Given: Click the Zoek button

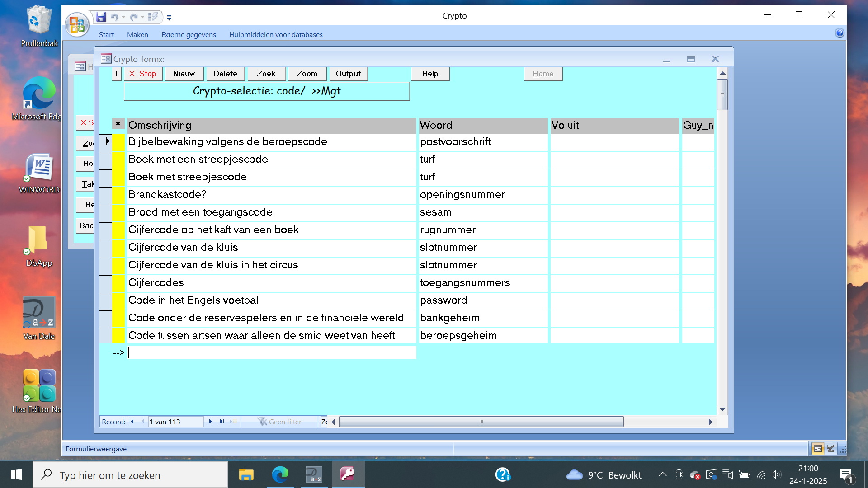Looking at the screenshot, I should [x=266, y=74].
